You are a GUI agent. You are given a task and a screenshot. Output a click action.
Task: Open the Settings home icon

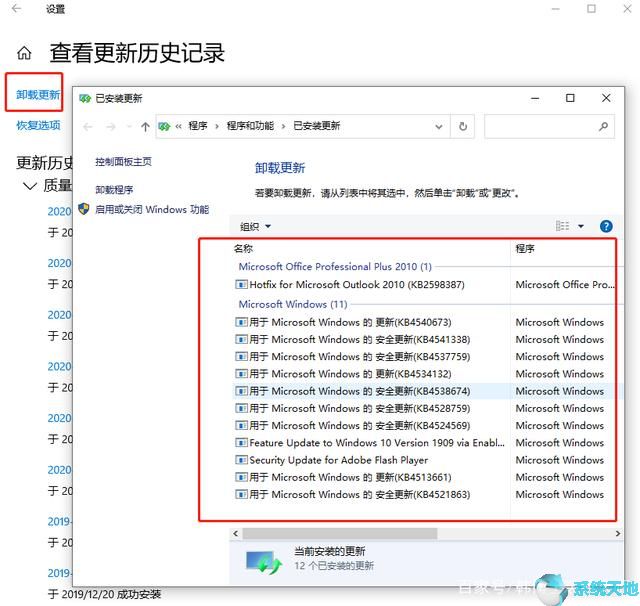point(24,53)
